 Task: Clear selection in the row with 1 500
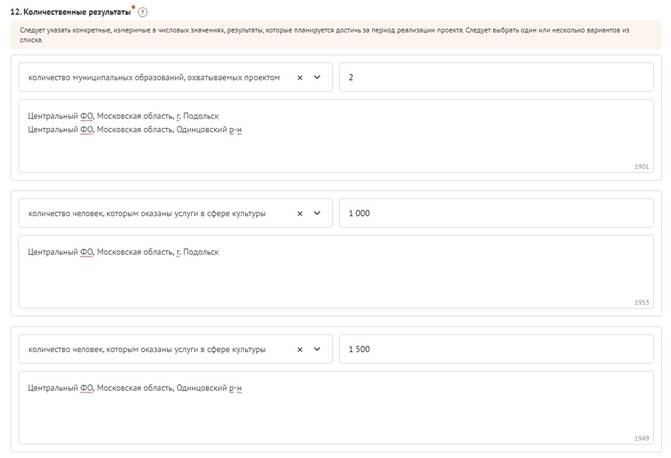300,350
